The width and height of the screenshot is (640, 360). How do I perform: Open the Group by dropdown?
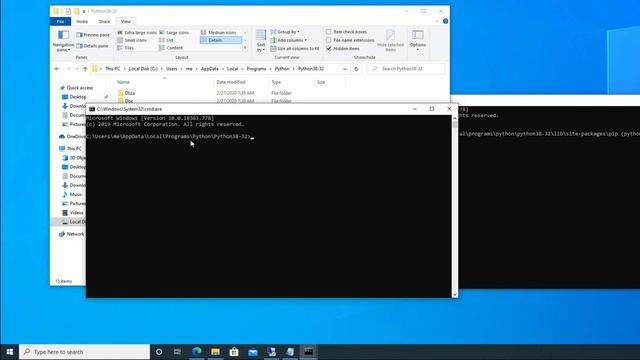coord(285,32)
